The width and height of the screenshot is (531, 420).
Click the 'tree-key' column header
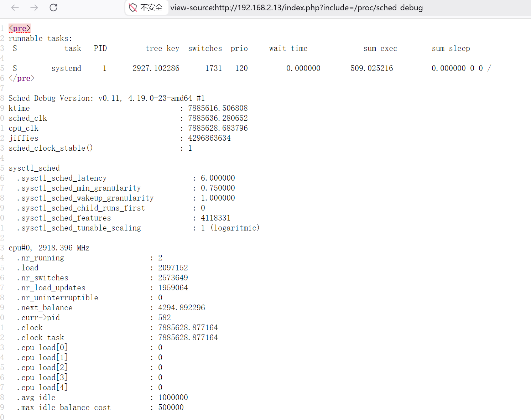pos(162,48)
